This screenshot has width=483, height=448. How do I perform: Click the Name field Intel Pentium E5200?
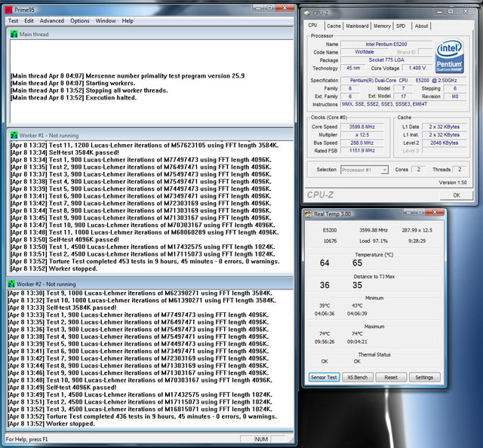pos(386,44)
